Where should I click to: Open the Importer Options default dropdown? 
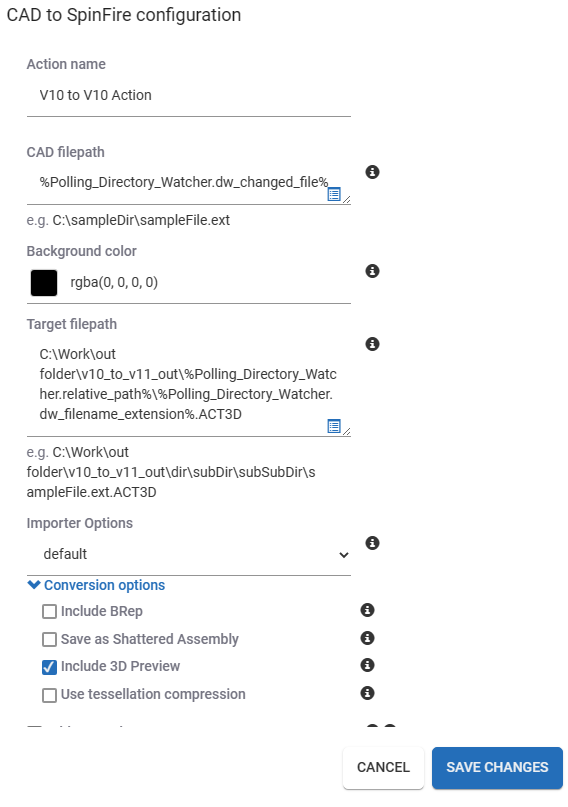point(189,554)
